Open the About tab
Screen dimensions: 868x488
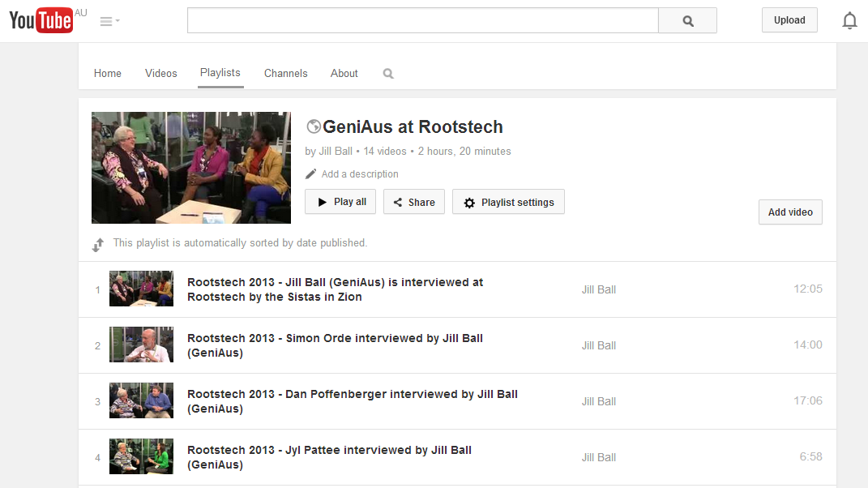344,73
